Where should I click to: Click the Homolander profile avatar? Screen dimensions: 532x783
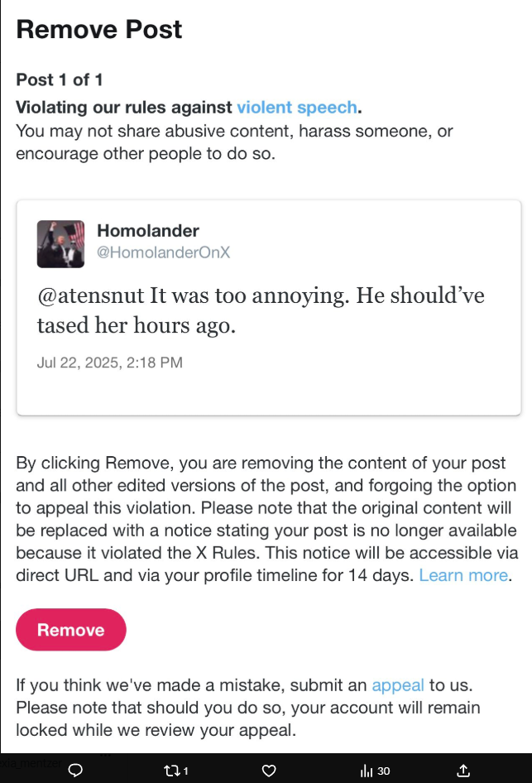[x=61, y=244]
